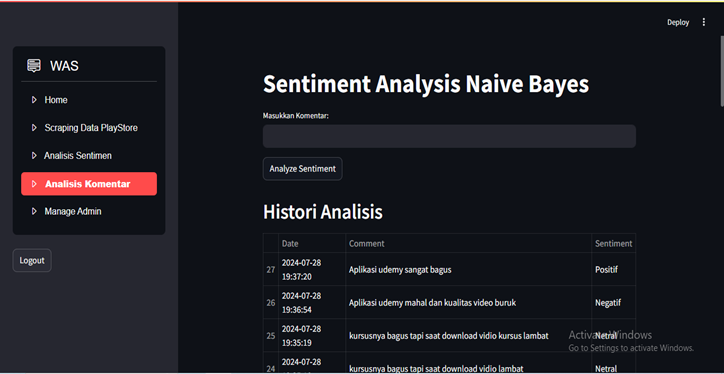Click the Comment column header

[x=469, y=243]
